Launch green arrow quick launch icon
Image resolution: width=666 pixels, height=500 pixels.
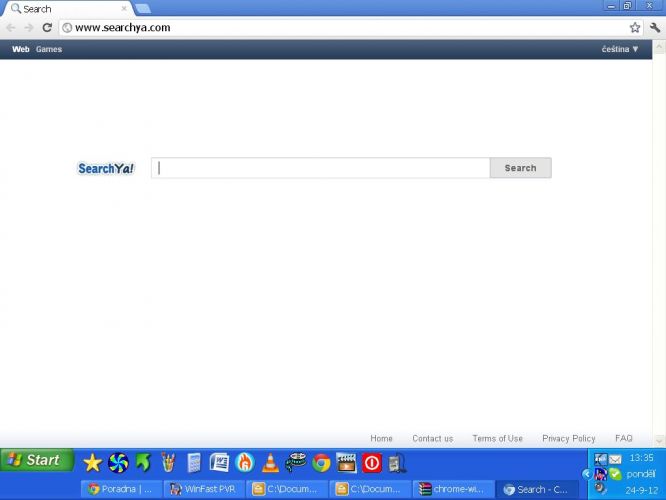143,463
